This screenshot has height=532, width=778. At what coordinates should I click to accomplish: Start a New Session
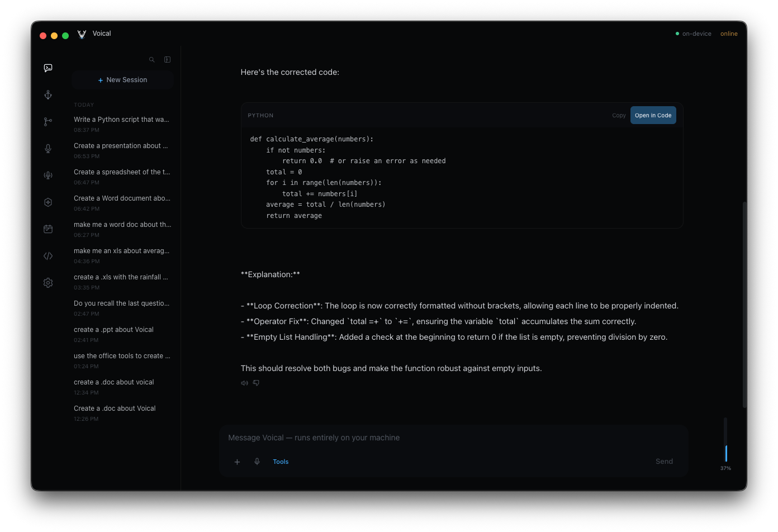pos(122,80)
